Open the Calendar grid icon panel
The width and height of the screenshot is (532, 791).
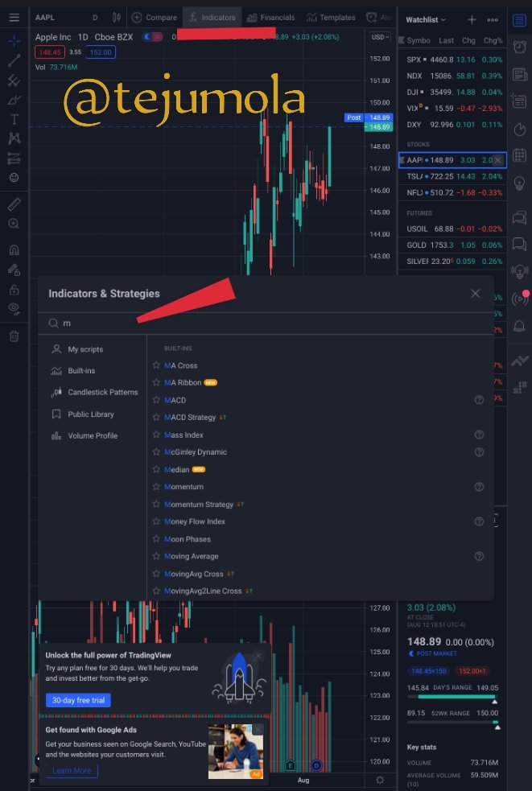coord(519,154)
